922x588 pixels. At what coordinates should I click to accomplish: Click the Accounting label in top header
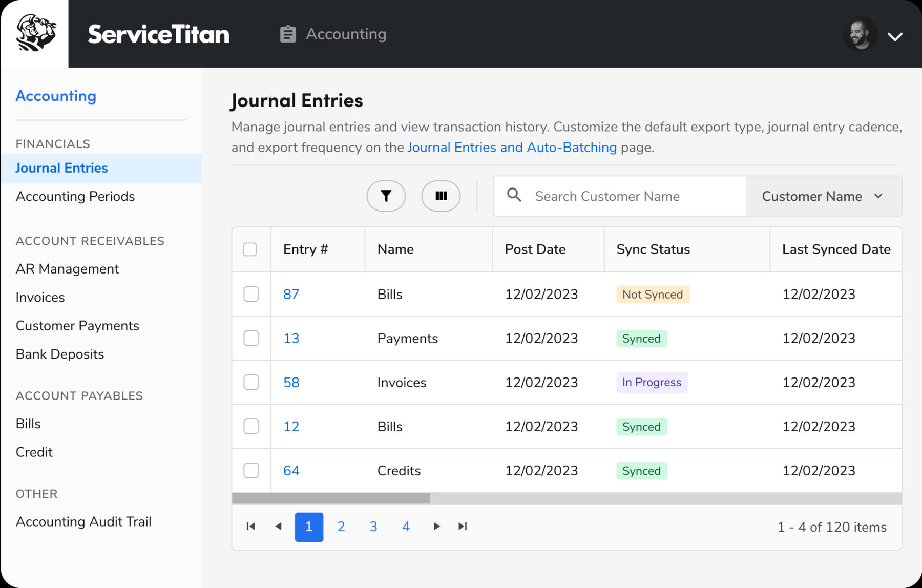[346, 34]
